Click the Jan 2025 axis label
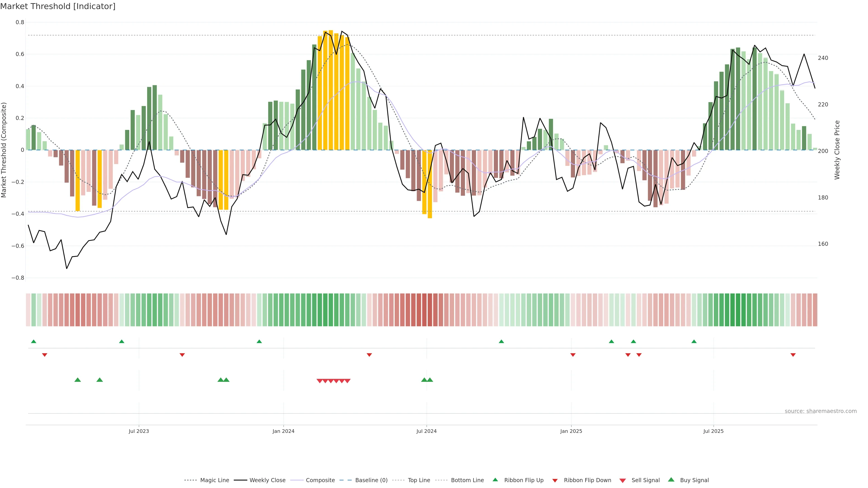The image size is (868, 488). click(x=571, y=431)
